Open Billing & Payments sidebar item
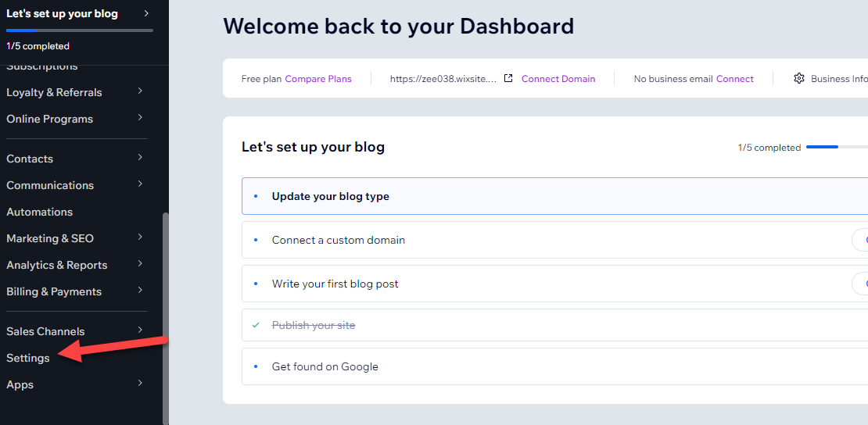 click(54, 291)
